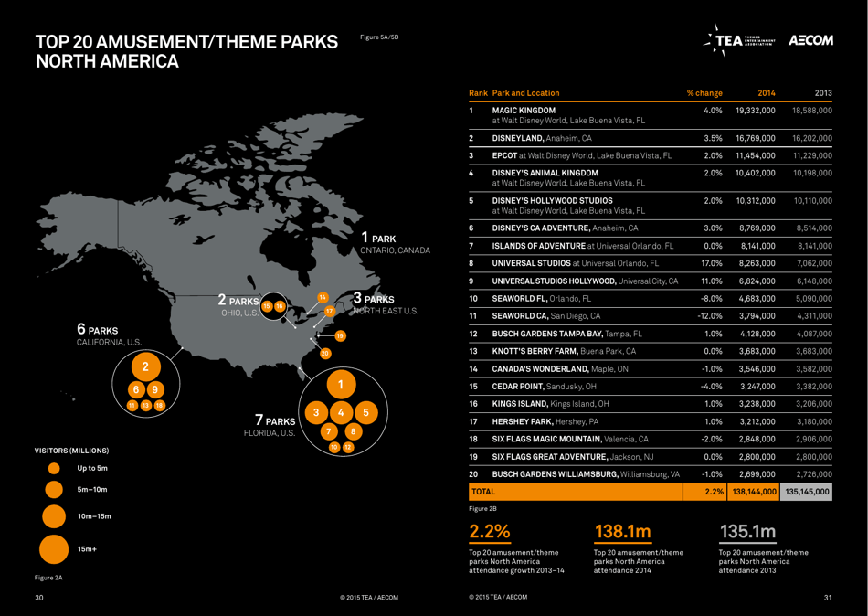The height and width of the screenshot is (616, 868).
Task: Click the AECOM logo
Action: (811, 39)
